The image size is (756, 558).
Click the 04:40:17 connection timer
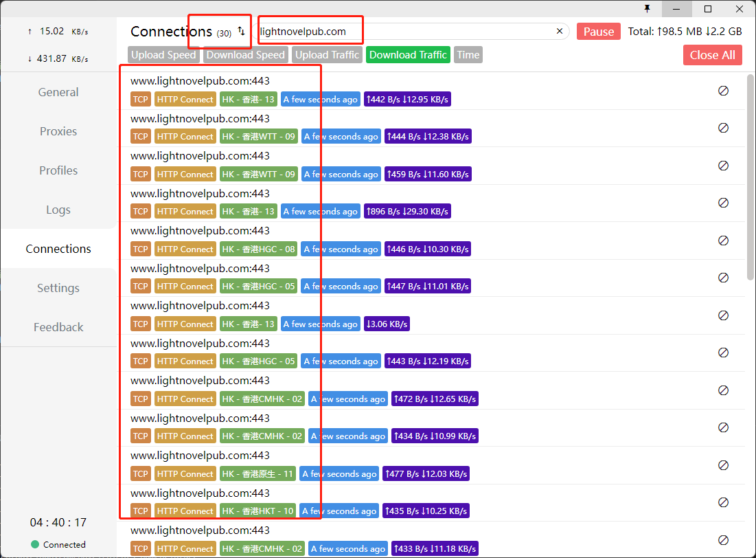point(58,522)
